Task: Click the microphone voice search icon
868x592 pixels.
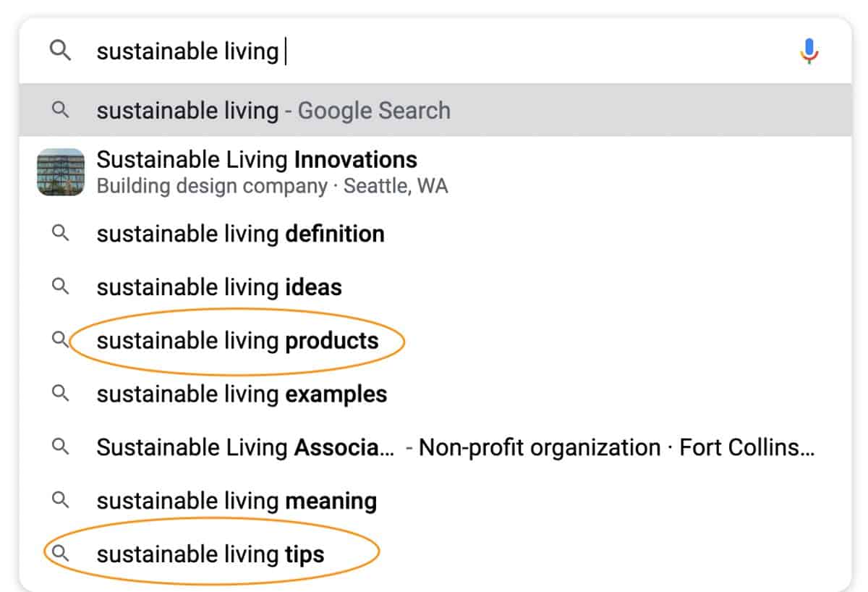Action: click(x=809, y=50)
